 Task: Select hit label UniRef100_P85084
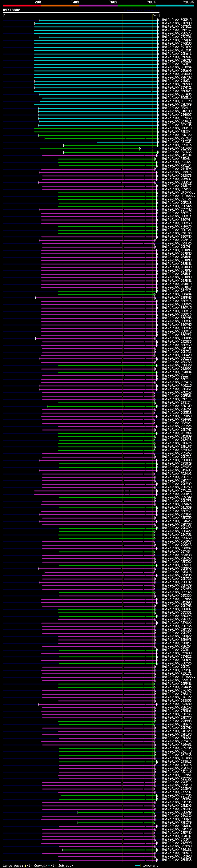point(177,159)
